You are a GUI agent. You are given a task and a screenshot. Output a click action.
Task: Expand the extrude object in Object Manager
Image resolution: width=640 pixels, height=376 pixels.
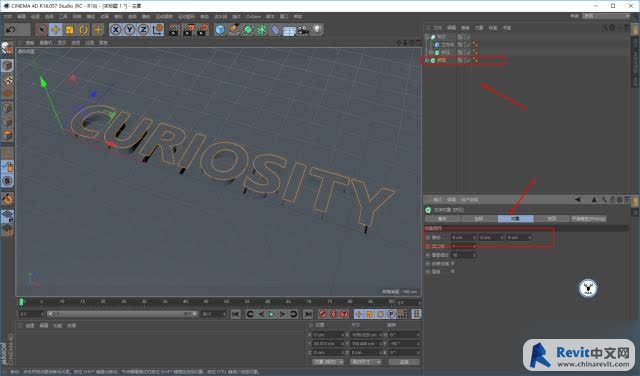click(427, 60)
